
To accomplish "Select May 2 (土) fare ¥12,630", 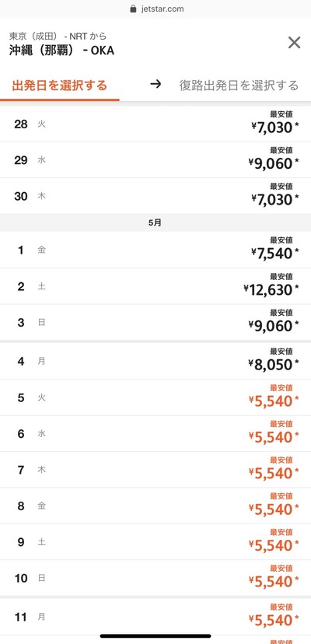I will point(155,286).
